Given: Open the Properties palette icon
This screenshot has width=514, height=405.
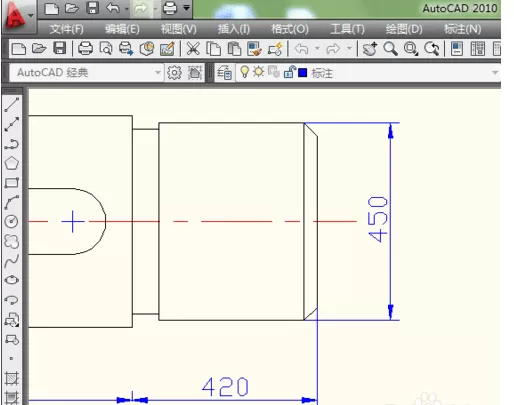Looking at the screenshot, I should (457, 49).
